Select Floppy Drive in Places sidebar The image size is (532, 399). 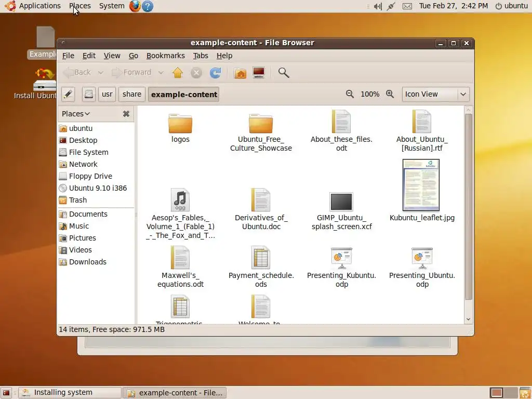pyautogui.click(x=96, y=176)
